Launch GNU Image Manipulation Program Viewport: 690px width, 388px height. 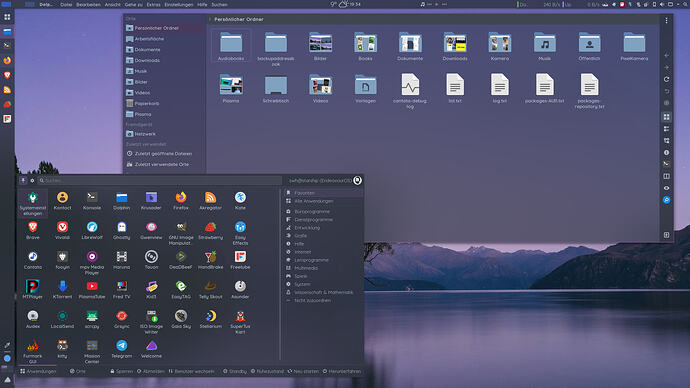coord(180,234)
